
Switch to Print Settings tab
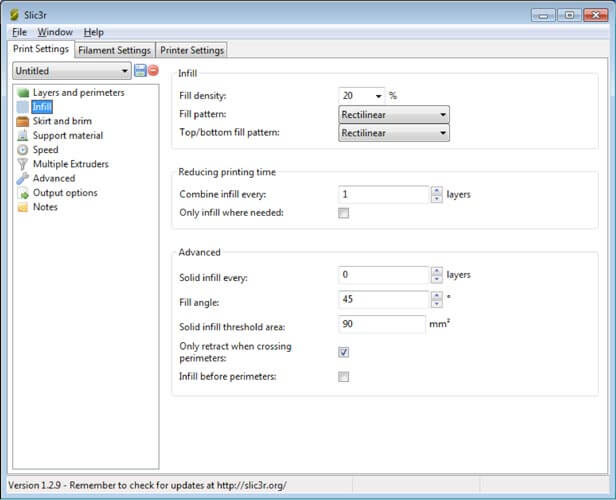click(41, 49)
